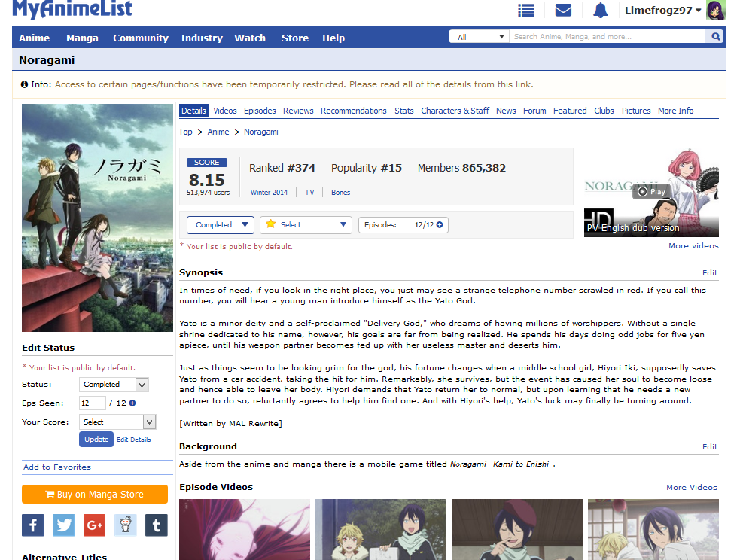Switch to the Featured tab
Image resolution: width=740 pixels, height=560 pixels.
point(570,111)
